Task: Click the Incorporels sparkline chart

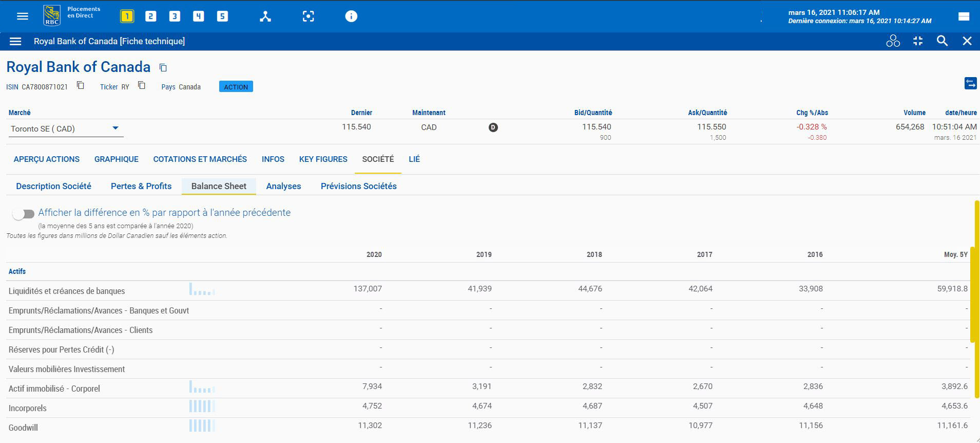Action: click(x=202, y=406)
